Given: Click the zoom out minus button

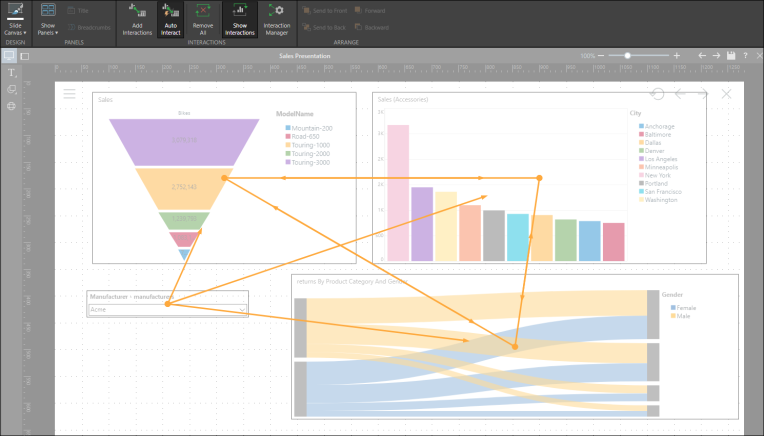Looking at the screenshot, I should [x=602, y=56].
